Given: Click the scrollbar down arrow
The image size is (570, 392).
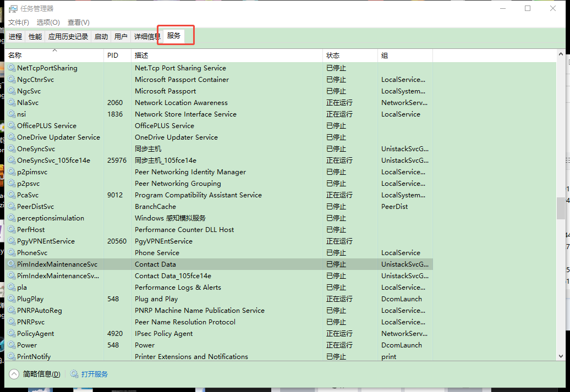Looking at the screenshot, I should (x=561, y=356).
